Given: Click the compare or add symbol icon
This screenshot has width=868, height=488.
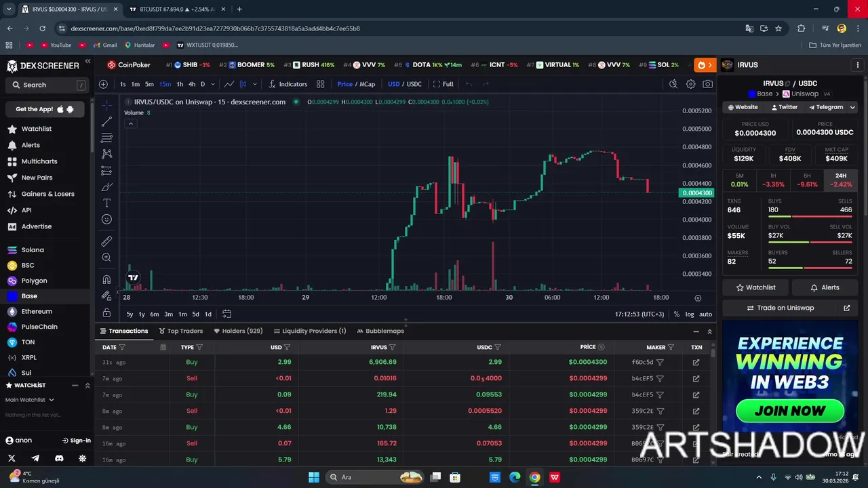Looking at the screenshot, I should point(103,84).
